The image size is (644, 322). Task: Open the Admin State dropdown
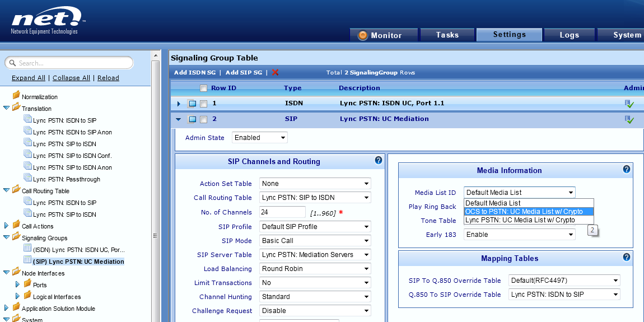260,138
